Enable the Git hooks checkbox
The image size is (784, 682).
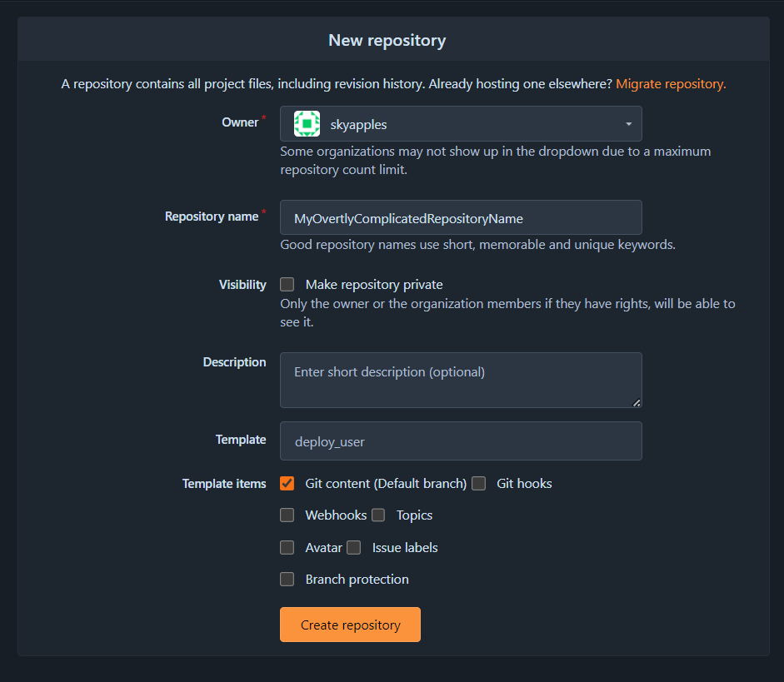[478, 483]
